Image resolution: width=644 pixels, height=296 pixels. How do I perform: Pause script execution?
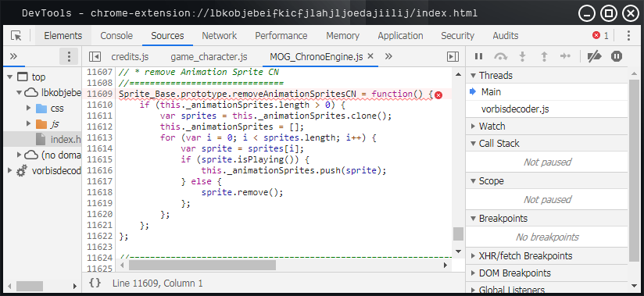pyautogui.click(x=478, y=56)
